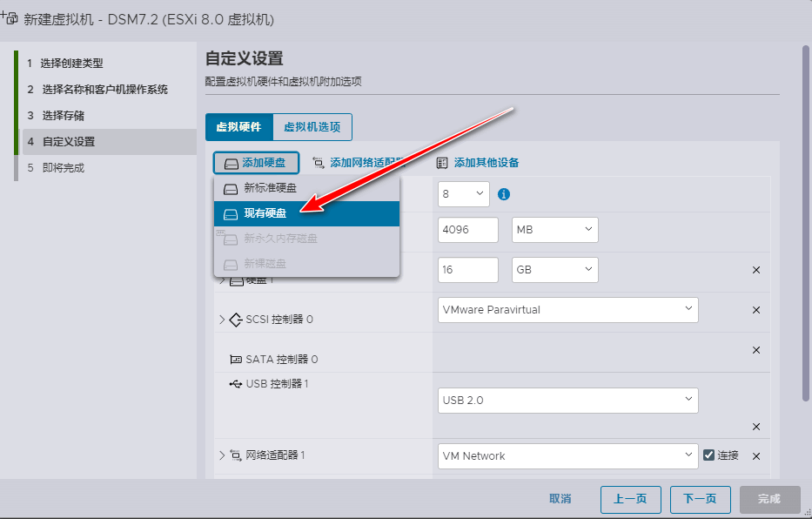Remove USB 控制器 1 with its X

[756, 427]
